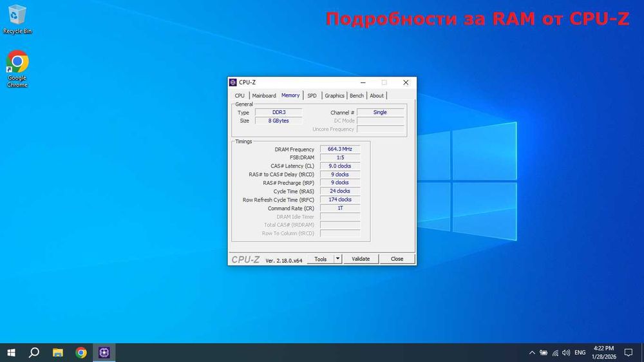Click the 1T command rate value
The image size is (644, 362).
tap(340, 208)
